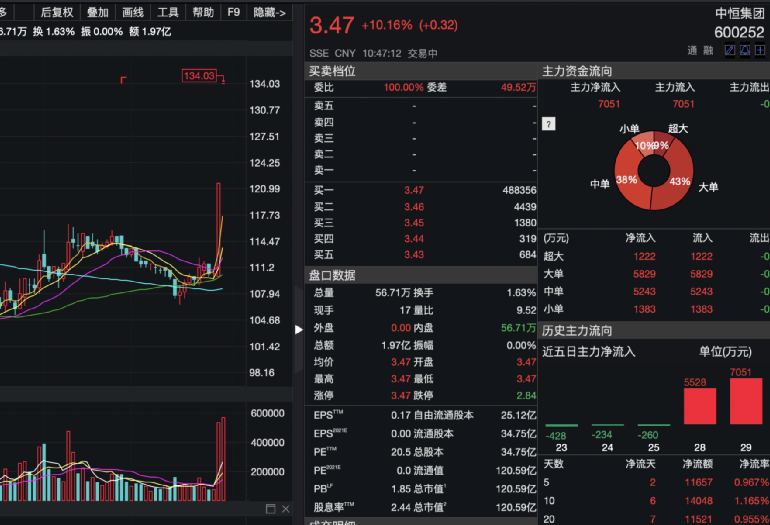Click 隐藏-> to hide side panel

pyautogui.click(x=270, y=12)
